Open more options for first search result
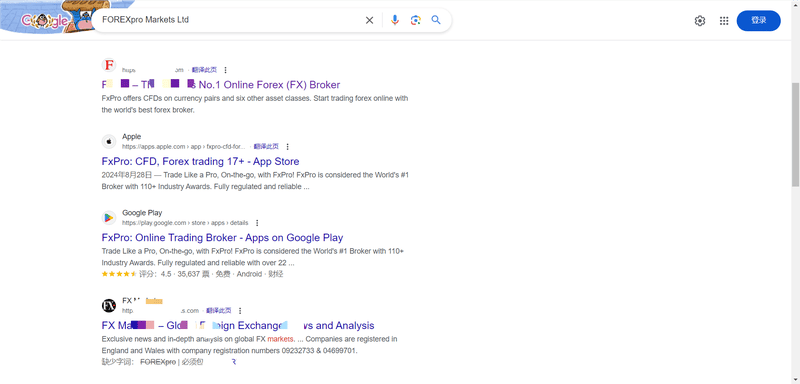 coord(226,70)
